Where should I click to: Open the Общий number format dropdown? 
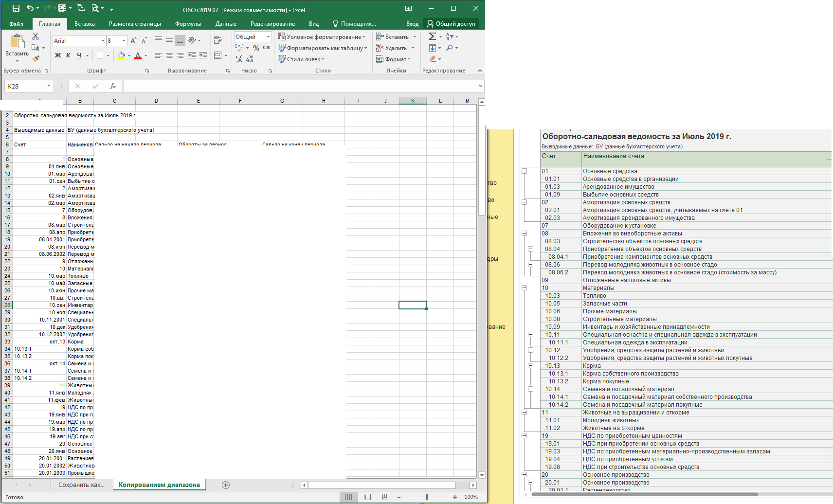pos(268,36)
